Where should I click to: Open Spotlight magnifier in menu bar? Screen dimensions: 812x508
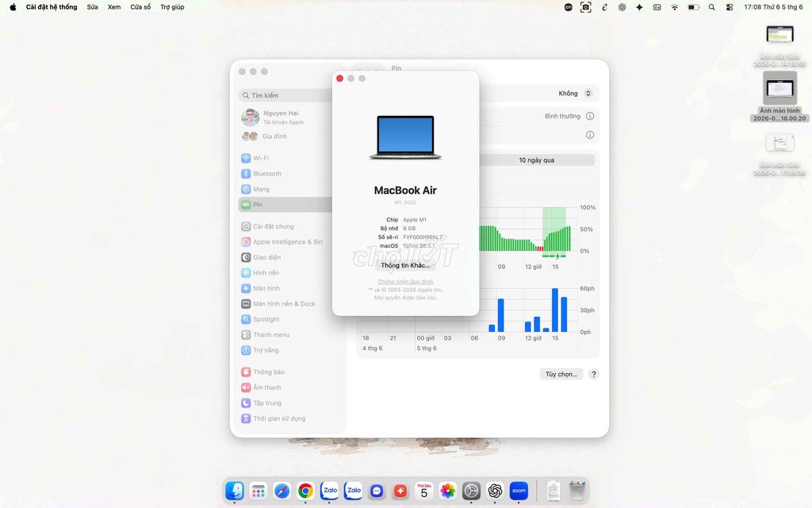(711, 7)
